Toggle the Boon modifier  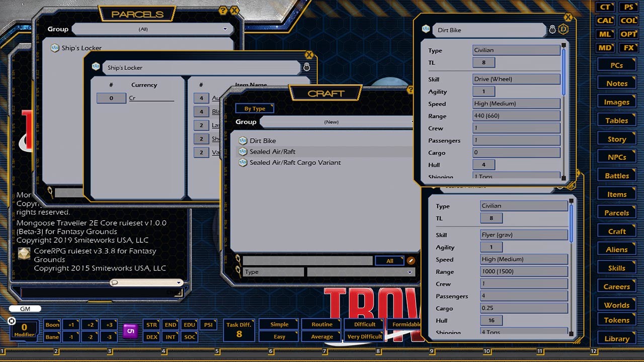52,325
